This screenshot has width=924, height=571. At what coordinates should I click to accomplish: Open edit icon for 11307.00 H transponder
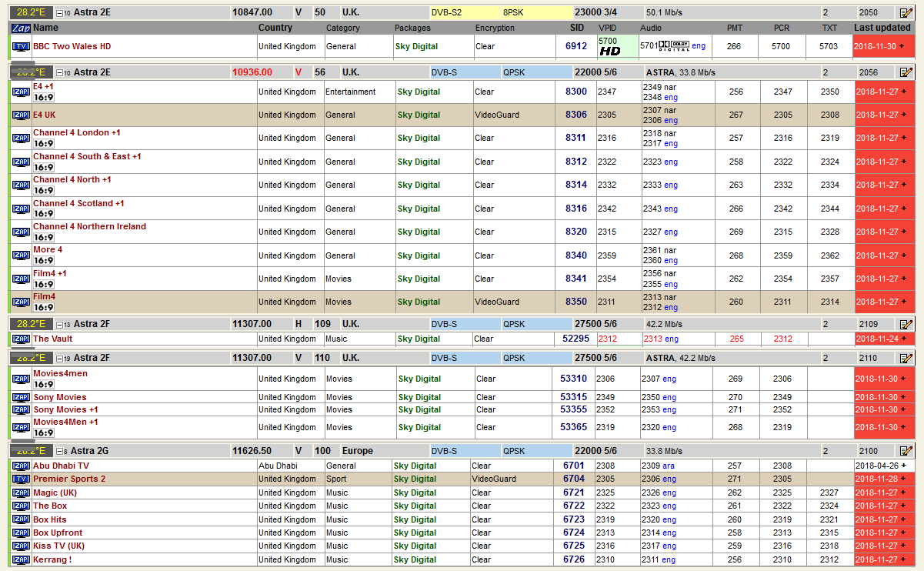tap(906, 324)
